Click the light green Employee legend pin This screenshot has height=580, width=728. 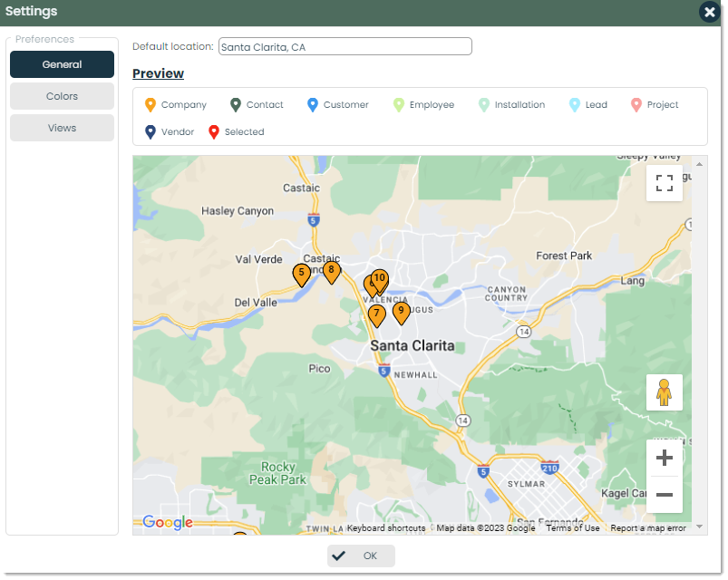(x=398, y=105)
